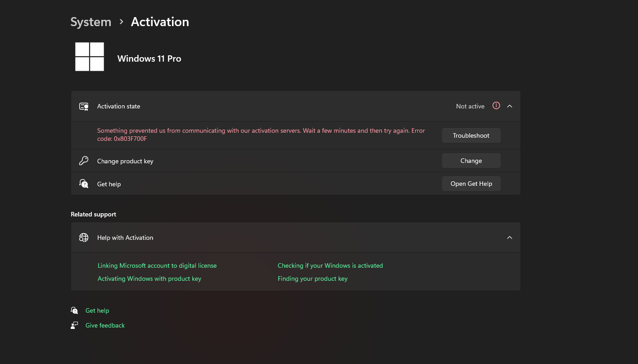This screenshot has width=638, height=364.
Task: Click the globe icon beside Help with Activation
Action: 84,238
